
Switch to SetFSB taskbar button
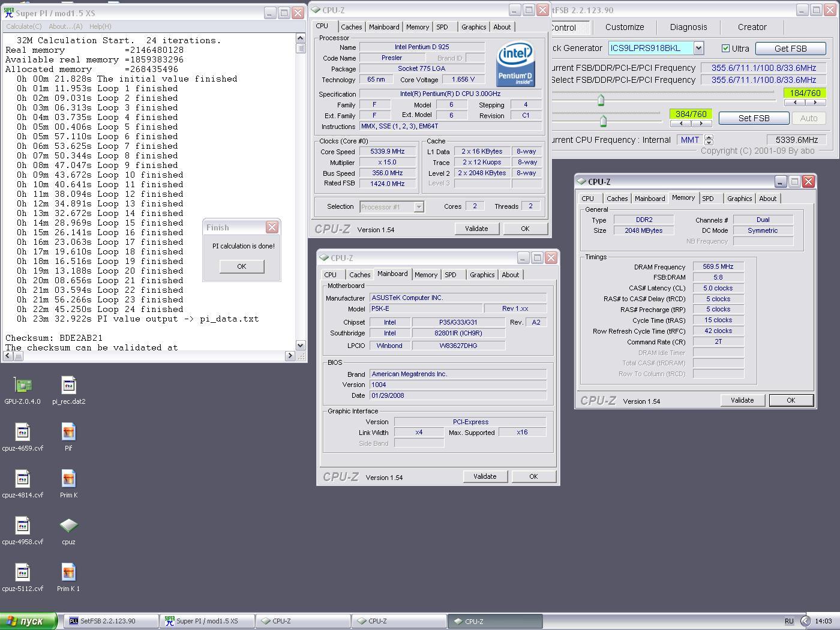click(x=111, y=621)
